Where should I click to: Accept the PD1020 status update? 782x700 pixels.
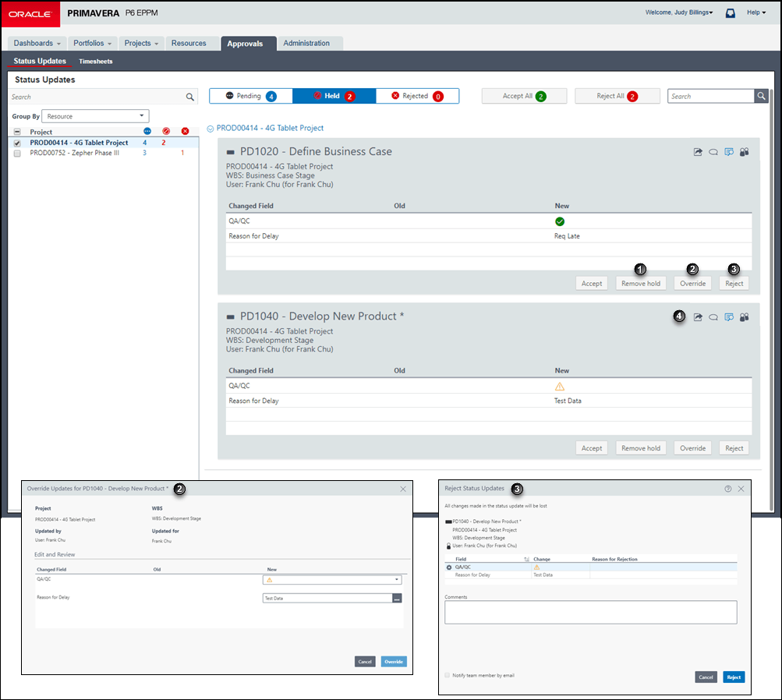[592, 284]
